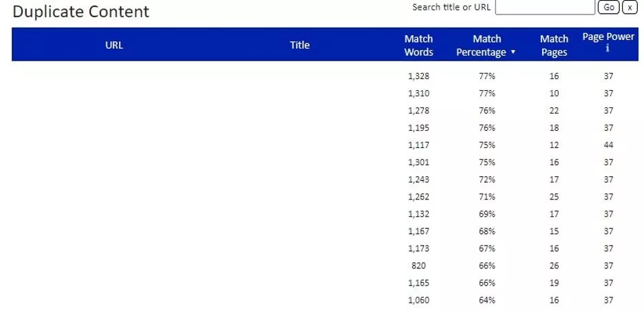Viewport: 644px width, 311px height.
Task: Sort table by Match Words header
Action: coord(418,45)
